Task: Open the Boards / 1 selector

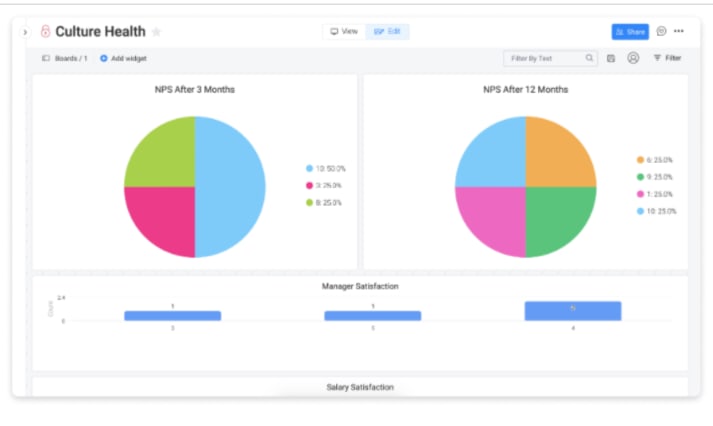Action: click(65, 58)
